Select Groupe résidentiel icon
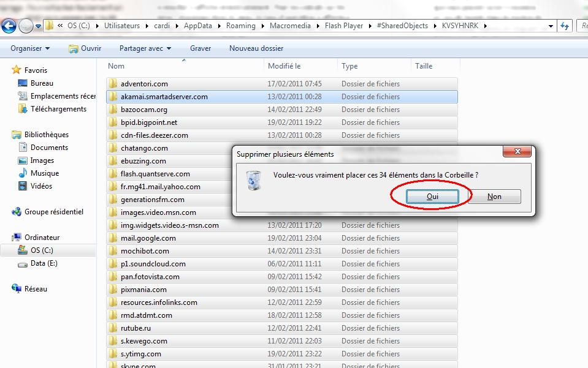Image resolution: width=588 pixels, height=368 pixels. pos(16,211)
